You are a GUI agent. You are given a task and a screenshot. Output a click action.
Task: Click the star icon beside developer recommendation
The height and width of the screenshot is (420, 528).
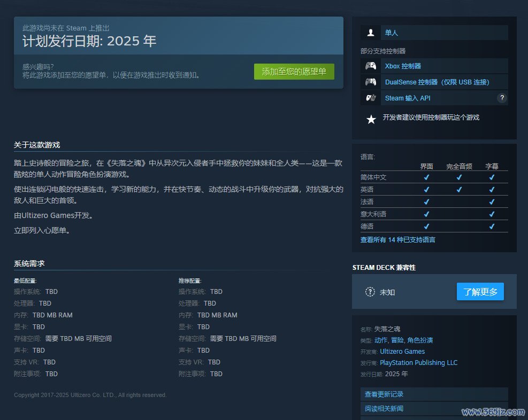(371, 119)
